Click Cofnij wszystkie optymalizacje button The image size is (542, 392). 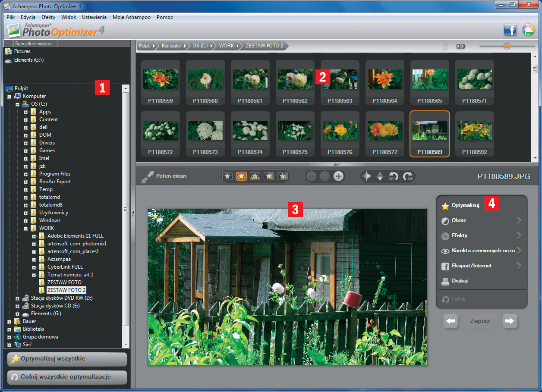coord(67,377)
